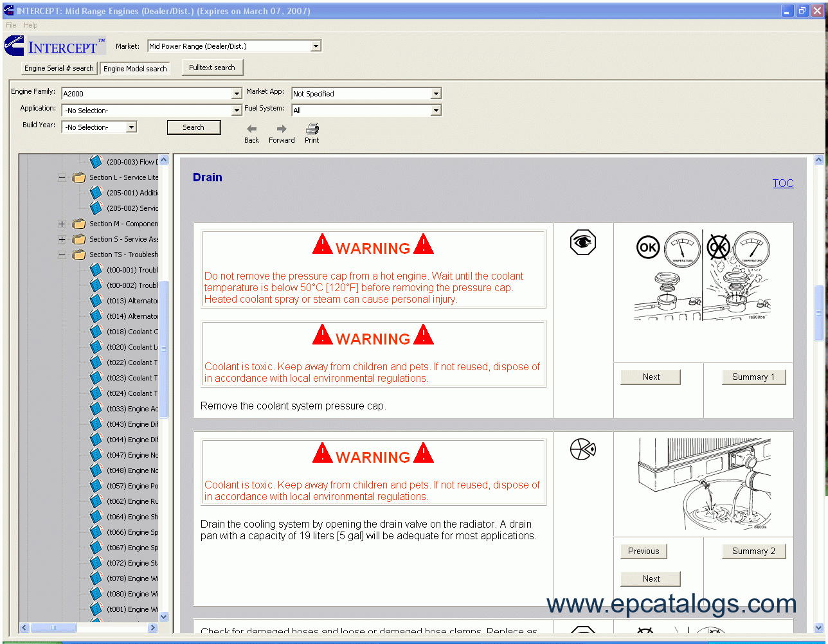Screen dimensions: 828x644
Task: Click the Back arrow icon
Action: click(x=251, y=129)
